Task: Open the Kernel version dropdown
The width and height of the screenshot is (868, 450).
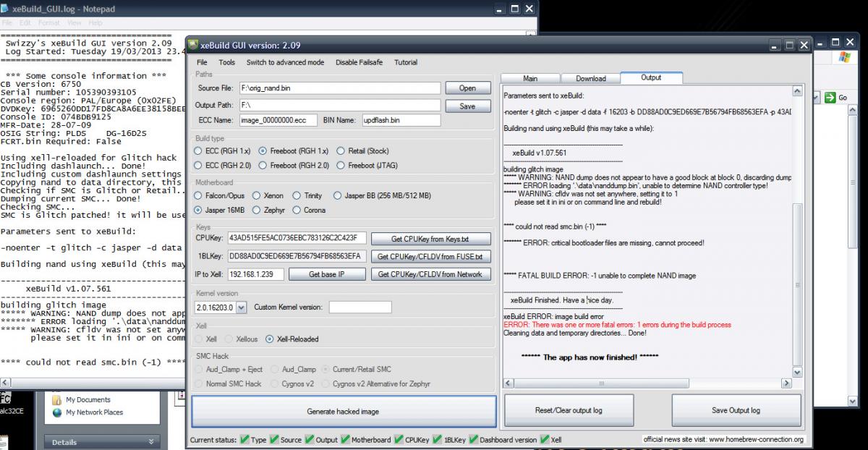Action: pos(241,307)
